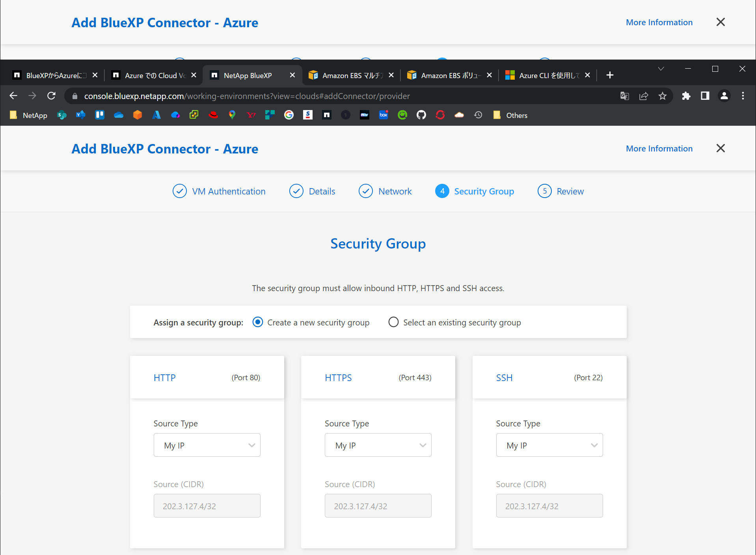Open the HTTP Source Type dropdown
The width and height of the screenshot is (756, 555).
[207, 445]
